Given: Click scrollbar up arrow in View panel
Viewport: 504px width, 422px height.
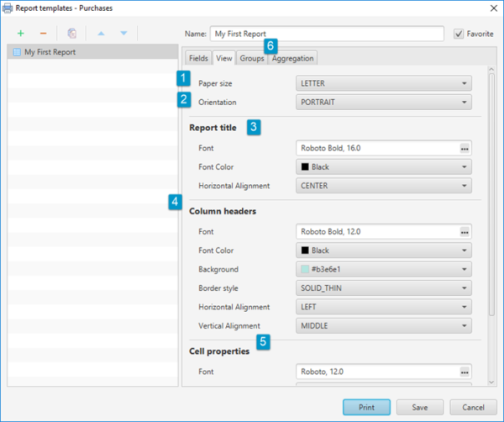Looking at the screenshot, I should (x=491, y=69).
